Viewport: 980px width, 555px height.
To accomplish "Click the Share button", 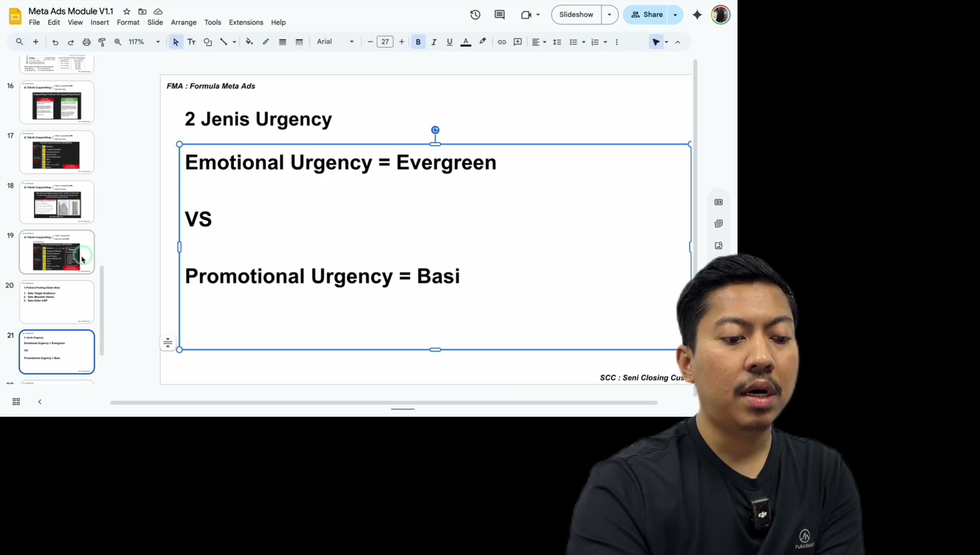I will pos(647,15).
